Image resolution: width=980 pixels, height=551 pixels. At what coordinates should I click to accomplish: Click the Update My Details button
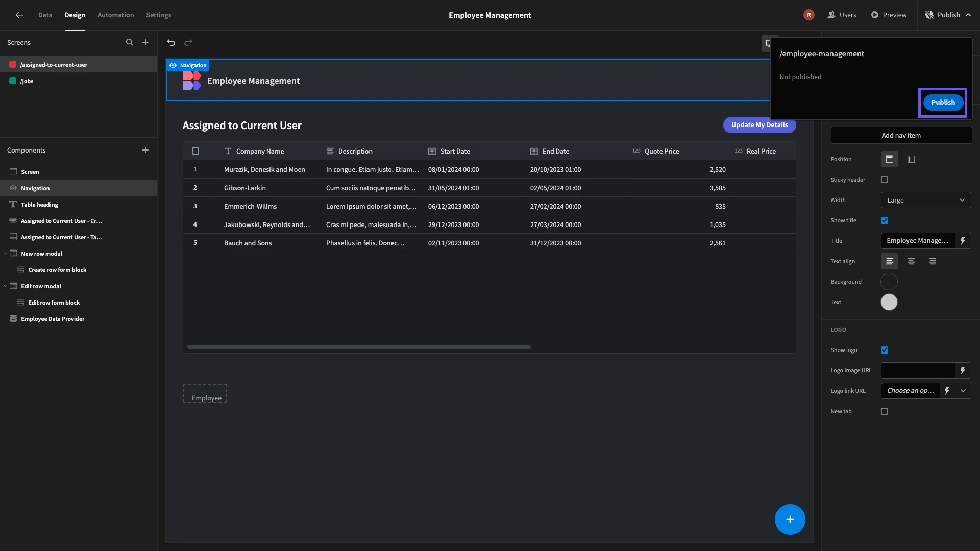point(759,125)
